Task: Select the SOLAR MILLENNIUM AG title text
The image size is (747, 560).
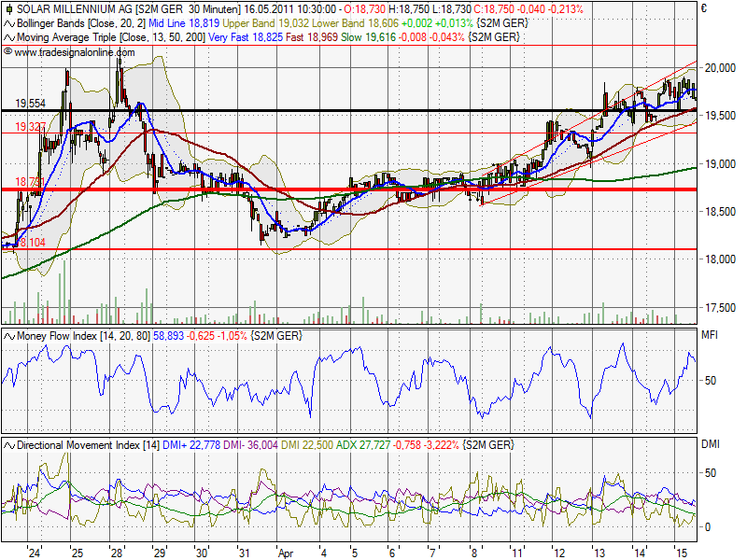Action: 75,9
